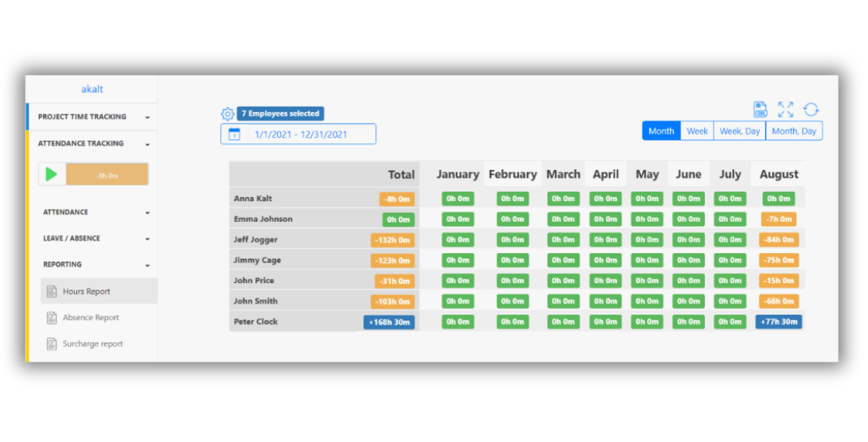Image resolution: width=868 pixels, height=442 pixels.
Task: Collapse the Reporting menu arrow
Action: click(x=147, y=265)
